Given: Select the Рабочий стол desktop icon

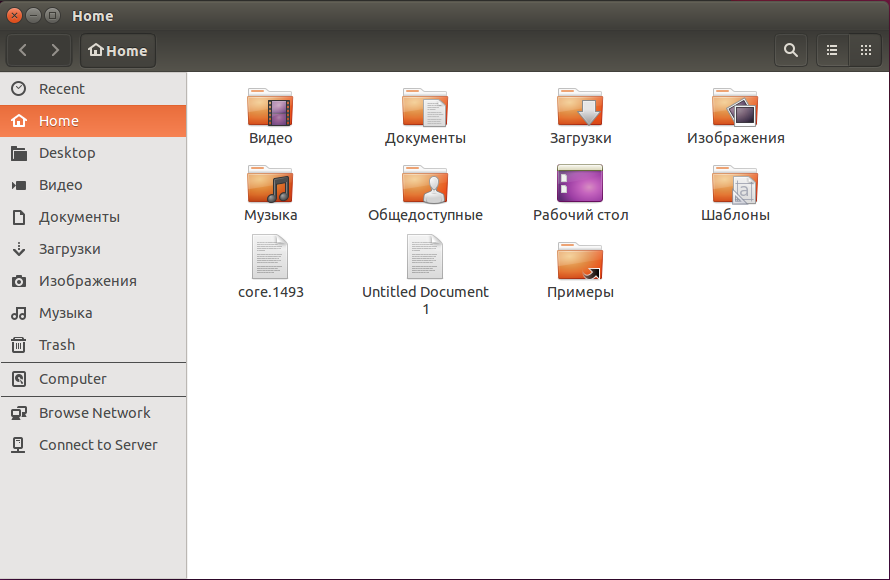Looking at the screenshot, I should [580, 183].
